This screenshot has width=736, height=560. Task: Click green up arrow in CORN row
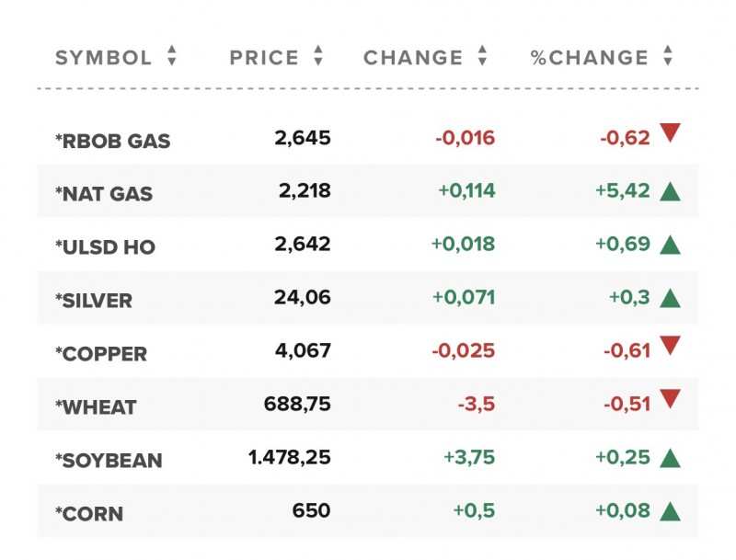(x=670, y=511)
